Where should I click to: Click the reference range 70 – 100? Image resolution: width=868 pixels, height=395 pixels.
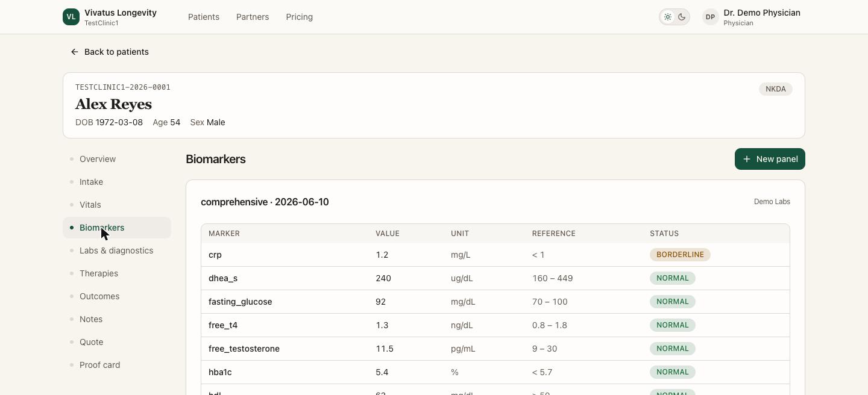(550, 302)
